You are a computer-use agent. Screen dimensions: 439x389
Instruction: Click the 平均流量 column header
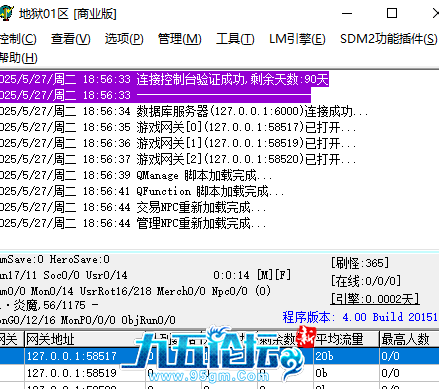pos(346,339)
